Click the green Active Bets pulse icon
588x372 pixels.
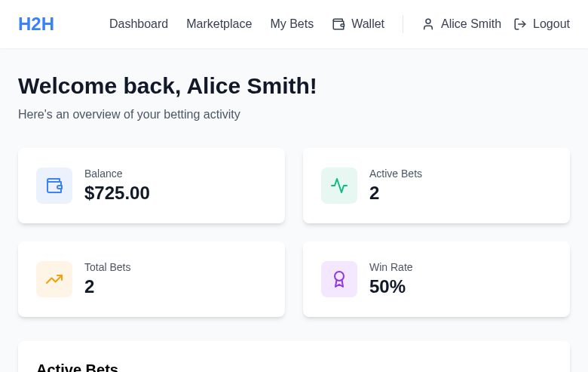[x=339, y=186]
